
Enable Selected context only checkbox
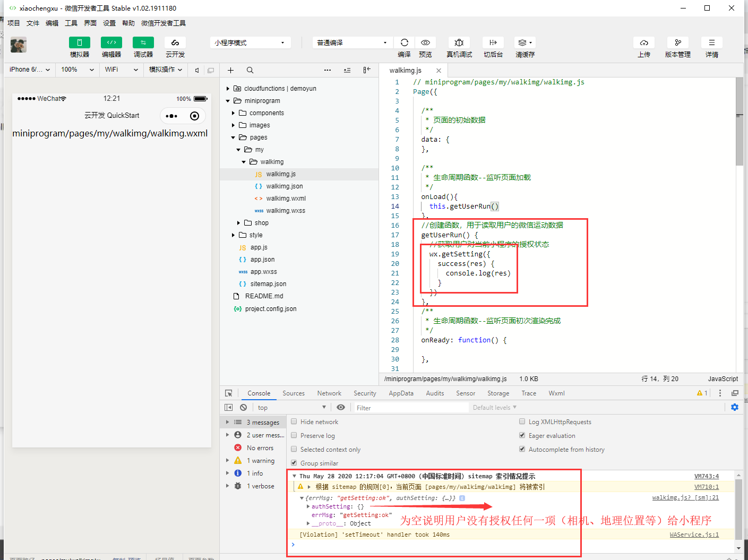coord(294,449)
